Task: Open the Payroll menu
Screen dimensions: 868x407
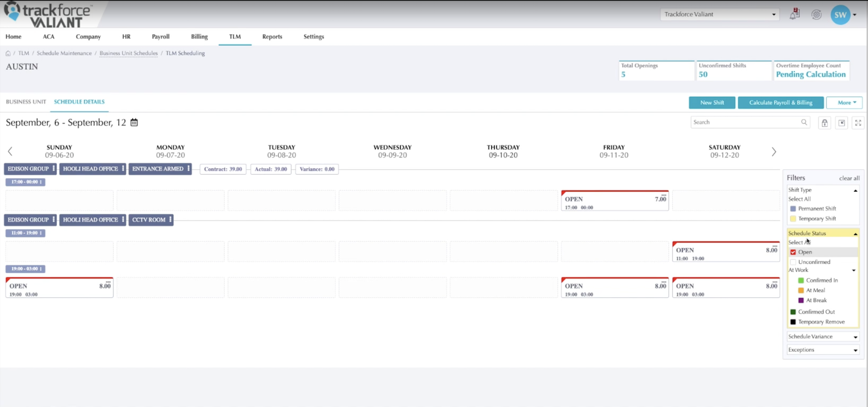Action: coord(160,37)
